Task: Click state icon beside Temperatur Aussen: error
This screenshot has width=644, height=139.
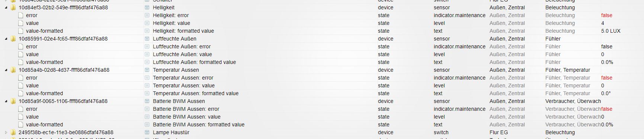Action: pos(147,78)
